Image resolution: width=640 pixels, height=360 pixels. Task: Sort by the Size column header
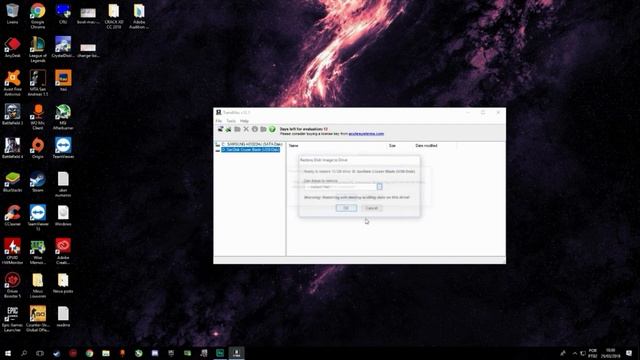point(392,146)
